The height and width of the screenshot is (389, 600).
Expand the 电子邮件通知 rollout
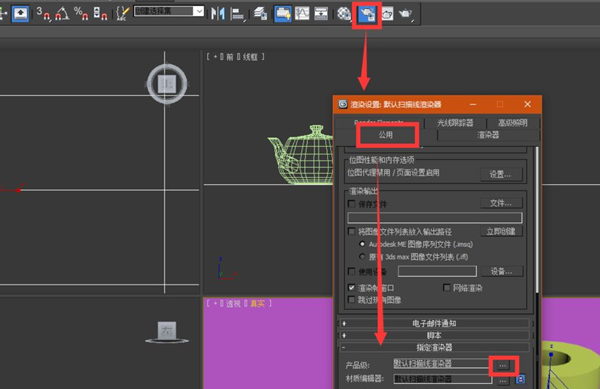point(435,323)
